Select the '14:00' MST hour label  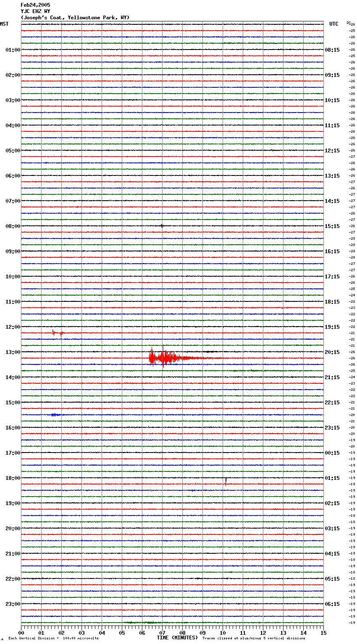(13, 377)
